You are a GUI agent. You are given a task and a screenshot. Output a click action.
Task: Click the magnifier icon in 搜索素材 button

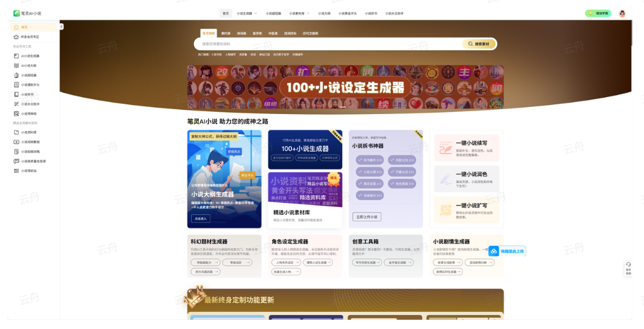click(470, 44)
